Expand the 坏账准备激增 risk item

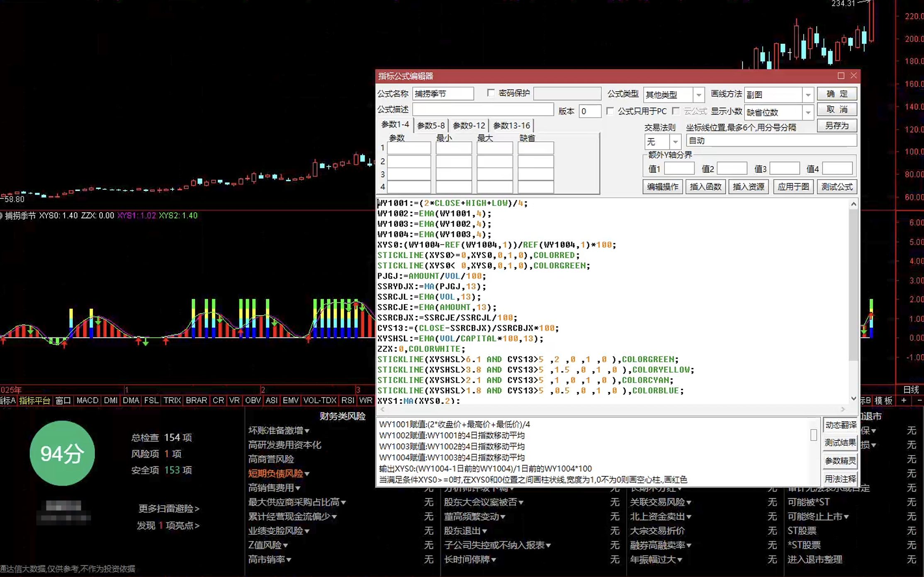[x=307, y=431]
